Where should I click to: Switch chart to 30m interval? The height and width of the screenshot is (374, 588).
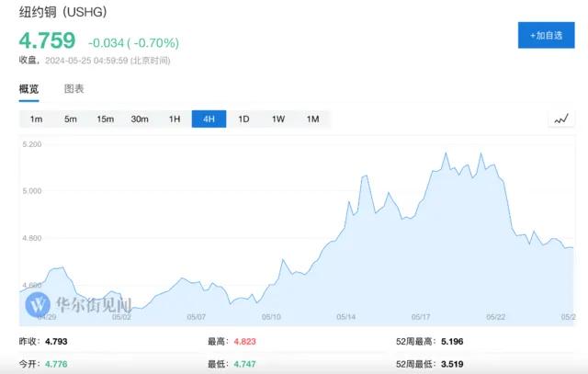tap(140, 119)
